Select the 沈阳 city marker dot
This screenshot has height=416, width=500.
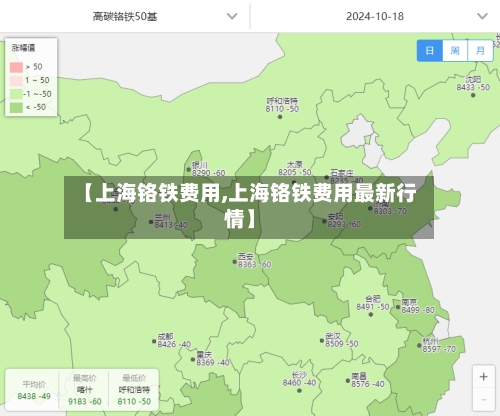[x=473, y=95]
